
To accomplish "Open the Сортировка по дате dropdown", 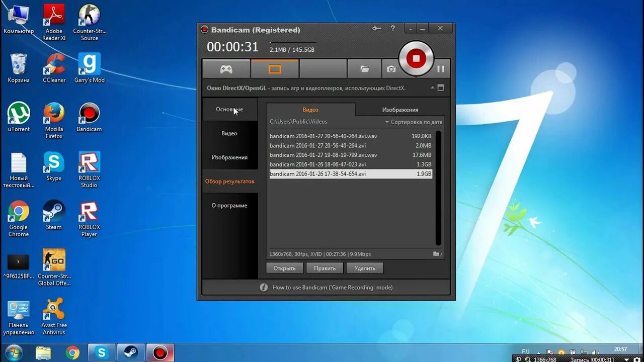I will [414, 122].
